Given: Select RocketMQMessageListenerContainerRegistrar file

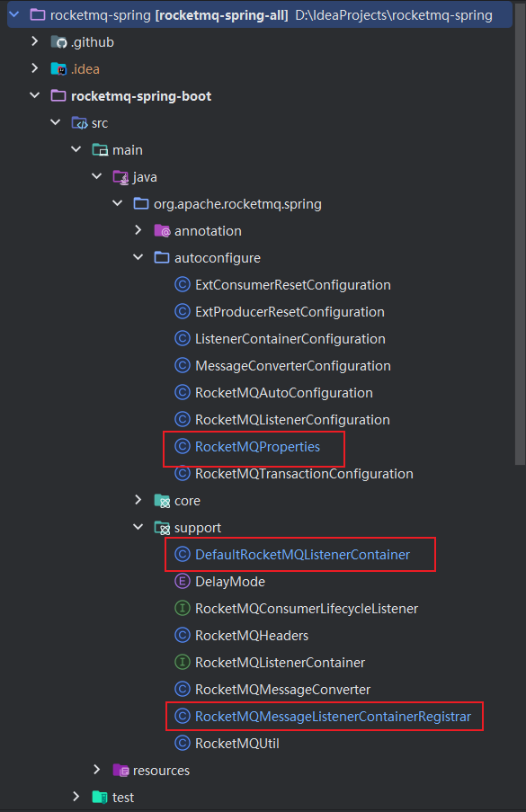Looking at the screenshot, I should pyautogui.click(x=333, y=716).
